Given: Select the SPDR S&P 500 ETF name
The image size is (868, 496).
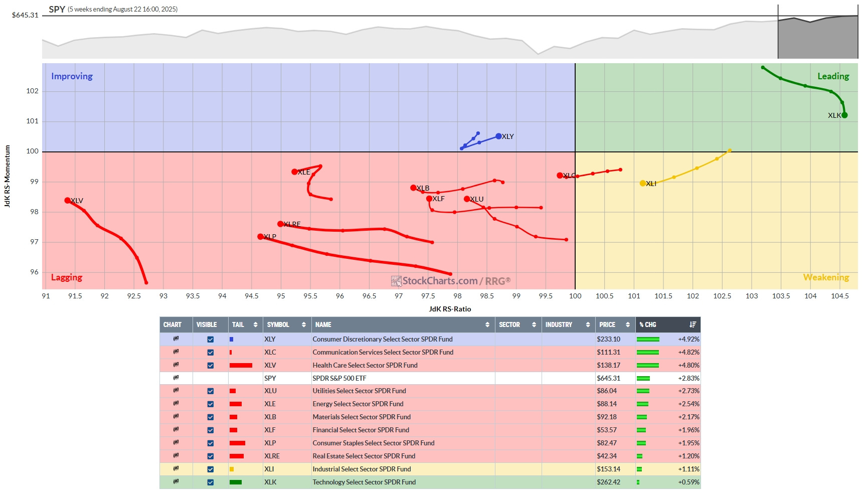Looking at the screenshot, I should click(339, 379).
